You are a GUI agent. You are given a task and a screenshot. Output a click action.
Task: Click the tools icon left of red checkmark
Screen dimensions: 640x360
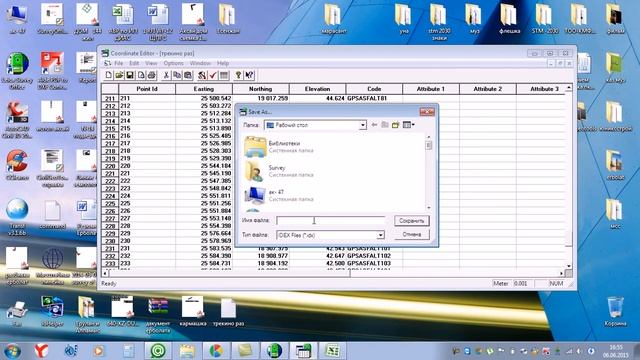tap(202, 75)
